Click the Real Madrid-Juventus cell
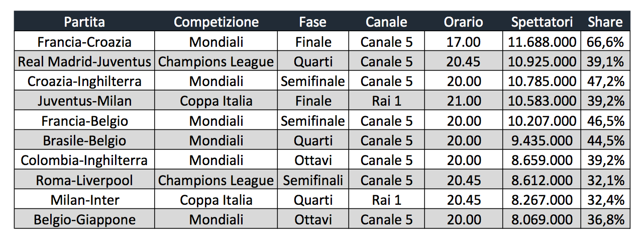Image resolution: width=644 pixels, height=240 pixels. pyautogui.click(x=84, y=61)
